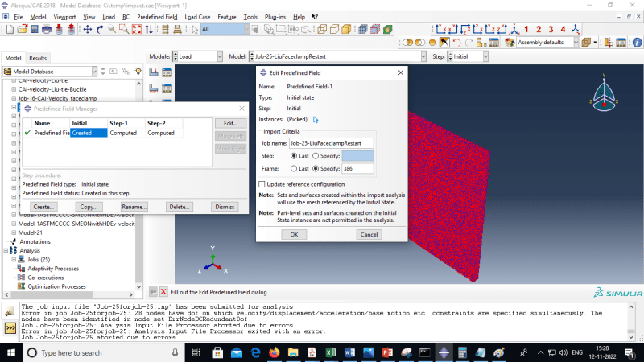Screen dimensions: 644x362
Task: Click Delete... in Predefined Field Manager
Action: 180,207
